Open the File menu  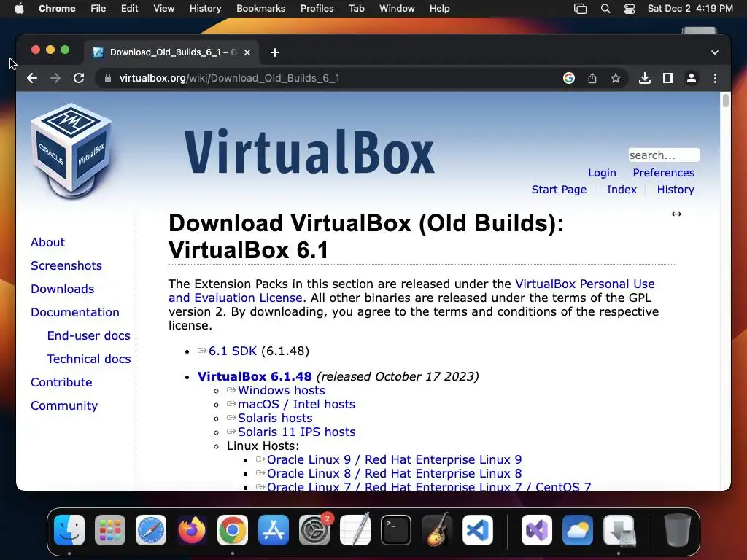point(98,9)
